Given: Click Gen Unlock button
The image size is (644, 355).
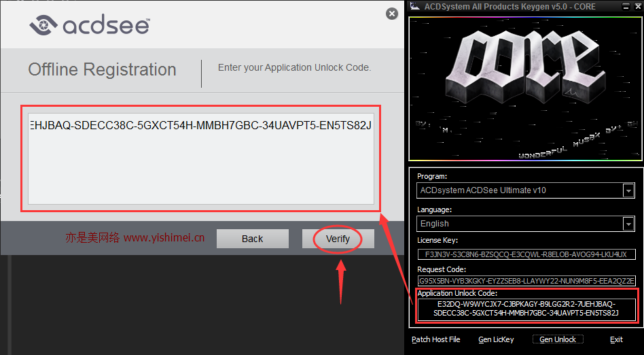Looking at the screenshot, I should tap(558, 339).
